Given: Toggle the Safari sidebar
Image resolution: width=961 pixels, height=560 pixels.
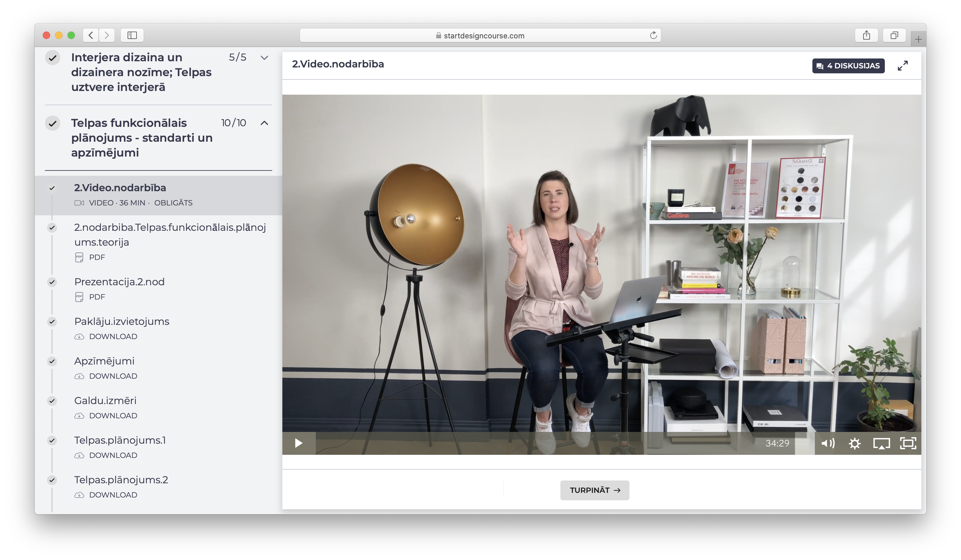Looking at the screenshot, I should (132, 36).
